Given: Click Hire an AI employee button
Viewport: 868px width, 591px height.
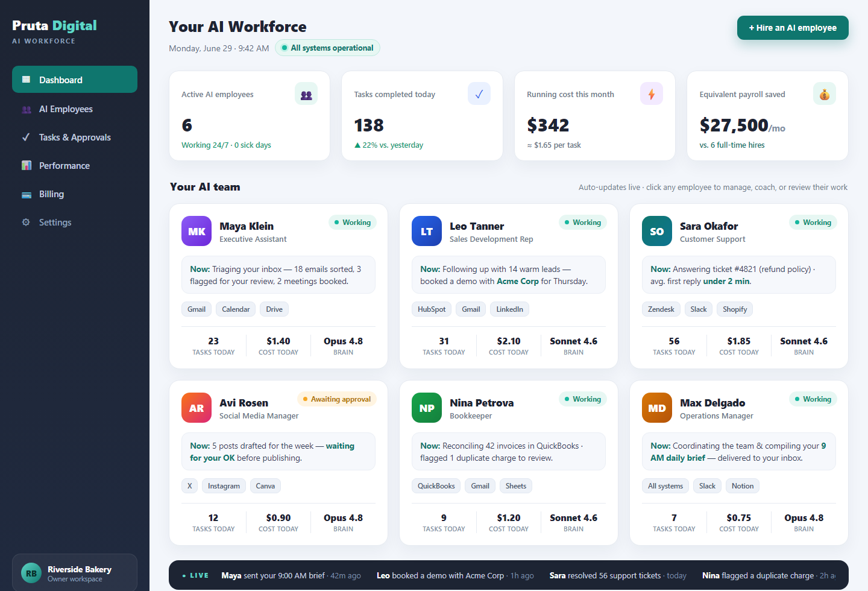Looking at the screenshot, I should click(793, 28).
